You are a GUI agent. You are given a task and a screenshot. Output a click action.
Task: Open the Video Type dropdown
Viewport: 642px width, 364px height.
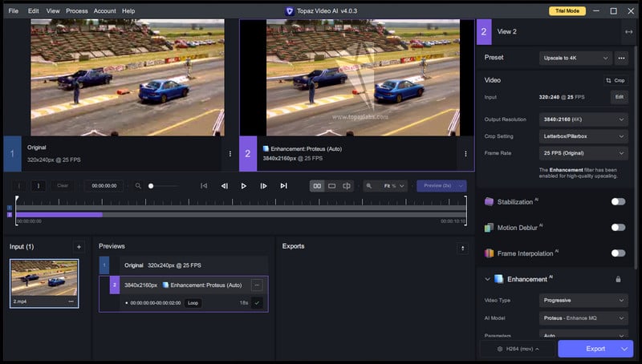coord(583,300)
